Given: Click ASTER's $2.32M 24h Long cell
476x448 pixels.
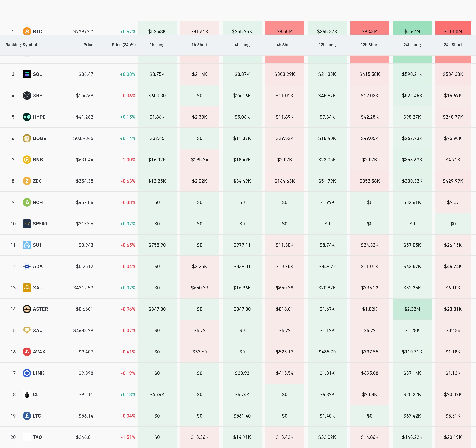Looking at the screenshot, I should pyautogui.click(x=412, y=309).
